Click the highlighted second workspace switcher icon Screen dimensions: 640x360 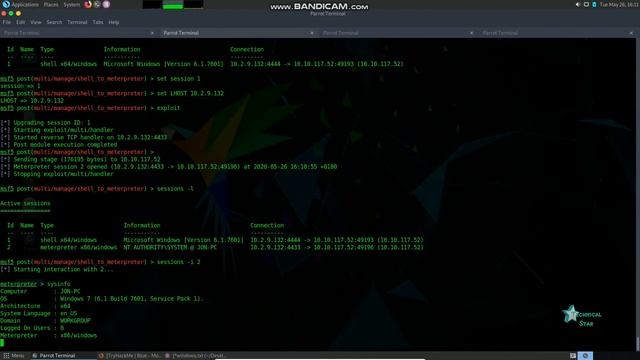click(x=585, y=356)
